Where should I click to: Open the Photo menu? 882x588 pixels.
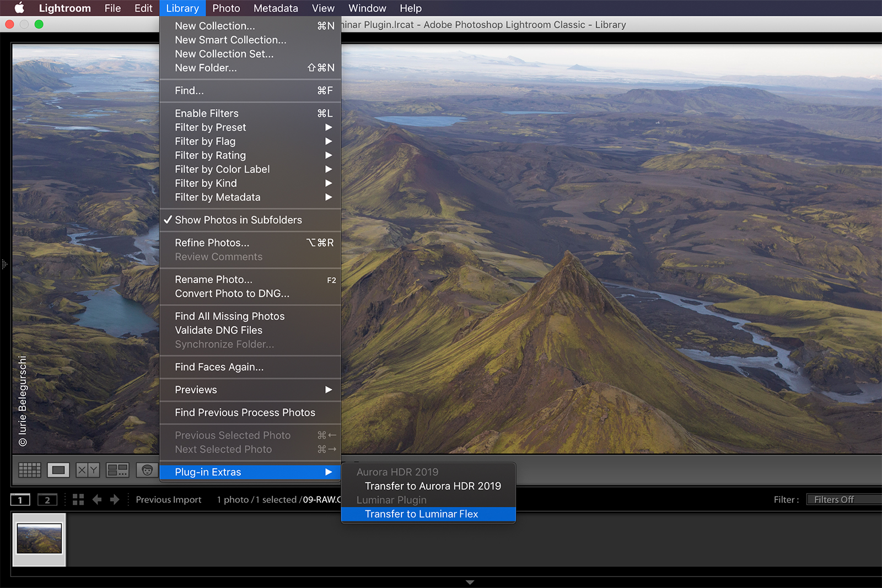click(226, 8)
